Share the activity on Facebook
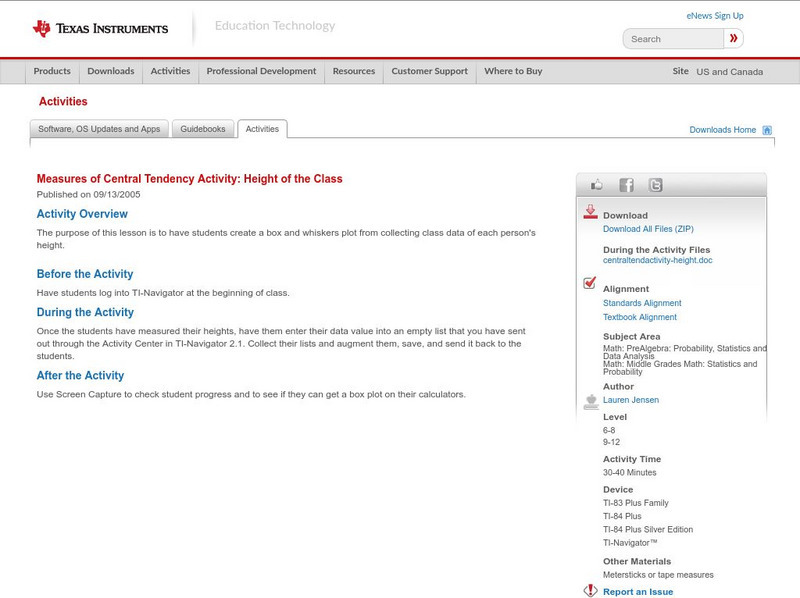Screen dimensions: 800x598 pyautogui.click(x=626, y=185)
